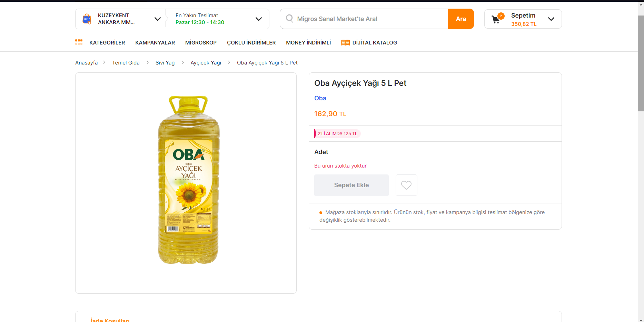644x322 pixels.
Task: Click the Kuzeykent store bag icon
Action: 87,19
